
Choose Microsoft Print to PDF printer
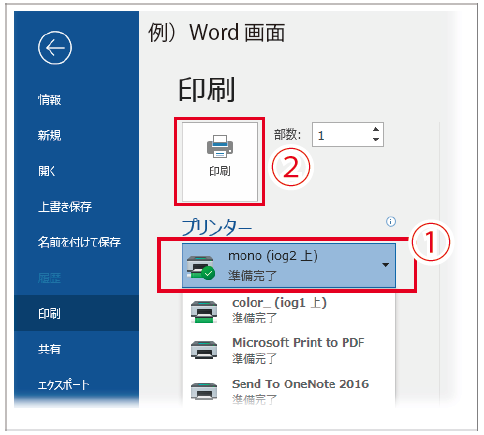point(289,350)
